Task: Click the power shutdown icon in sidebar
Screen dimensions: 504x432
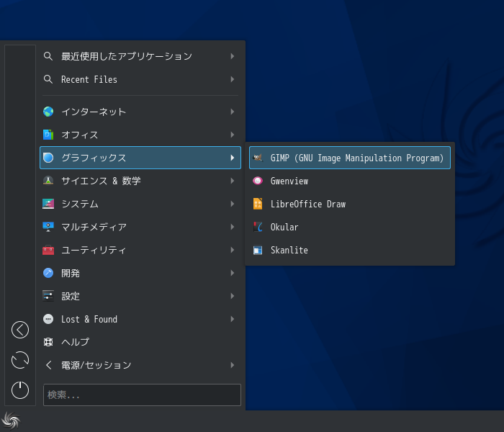Action: [20, 390]
